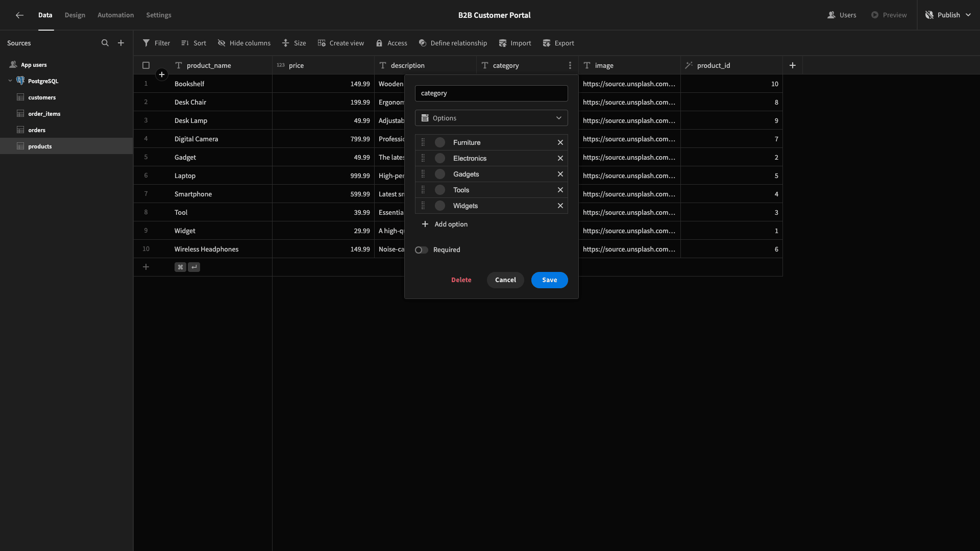This screenshot has height=551, width=980.
Task: Toggle the Required switch
Action: pos(421,250)
